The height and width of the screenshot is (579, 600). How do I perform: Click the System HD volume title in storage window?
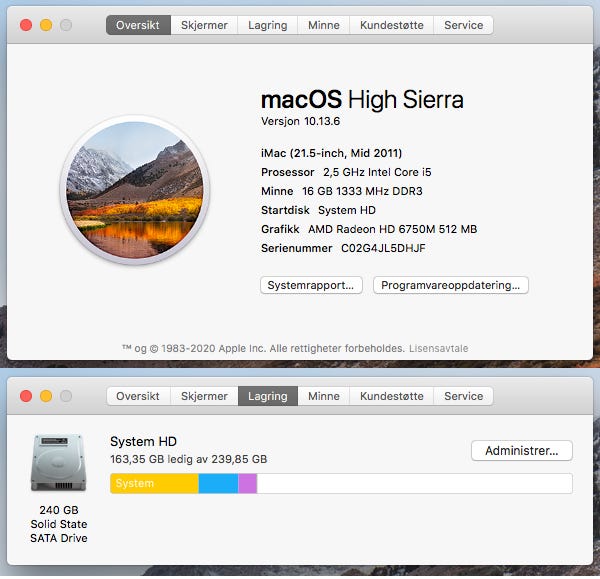pos(143,442)
